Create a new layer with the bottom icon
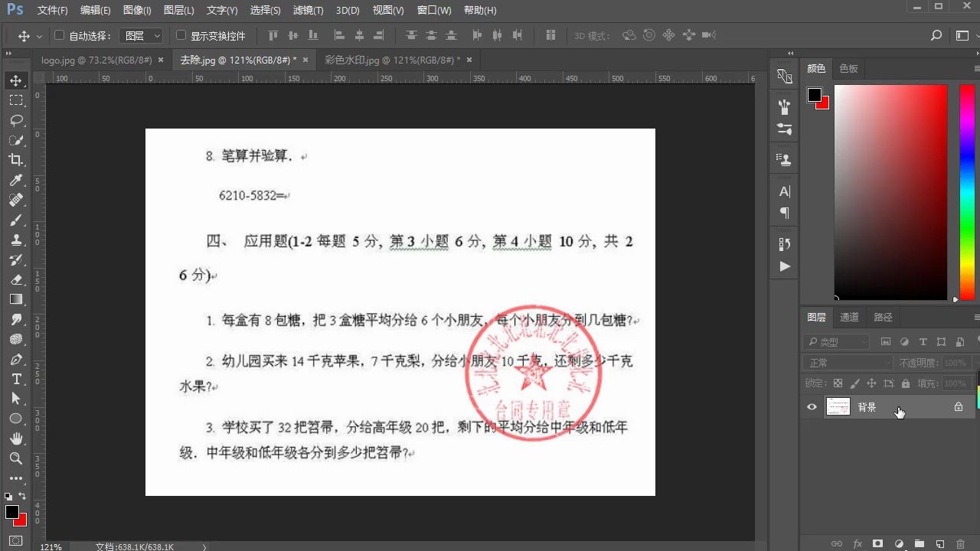The height and width of the screenshot is (551, 980). (940, 544)
